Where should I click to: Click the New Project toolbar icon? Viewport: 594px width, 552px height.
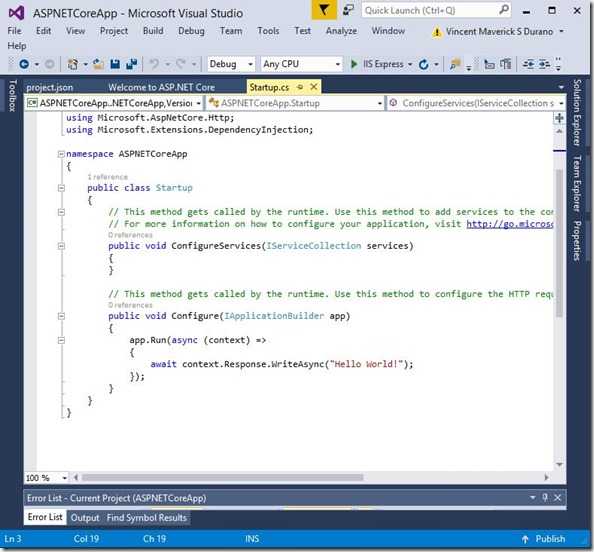(x=73, y=64)
